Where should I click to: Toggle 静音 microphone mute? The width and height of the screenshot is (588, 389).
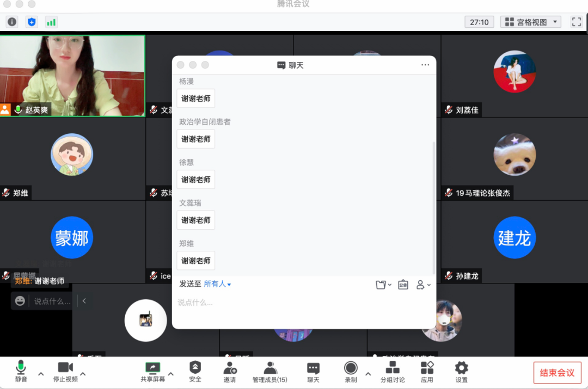21,372
